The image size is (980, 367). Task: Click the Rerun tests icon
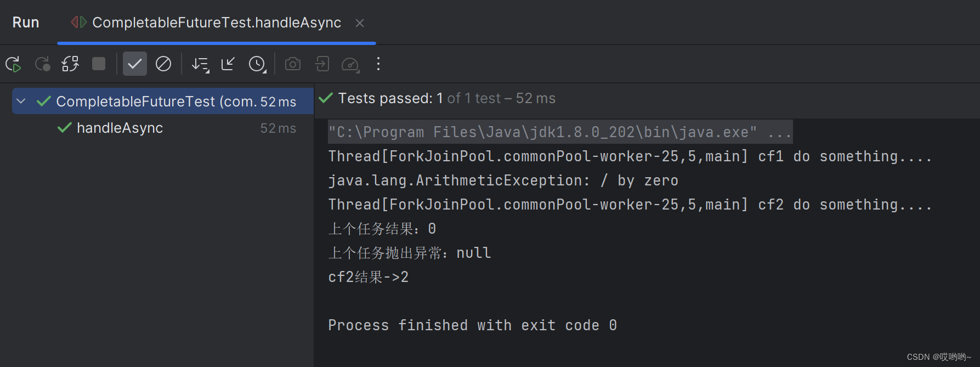coord(13,64)
